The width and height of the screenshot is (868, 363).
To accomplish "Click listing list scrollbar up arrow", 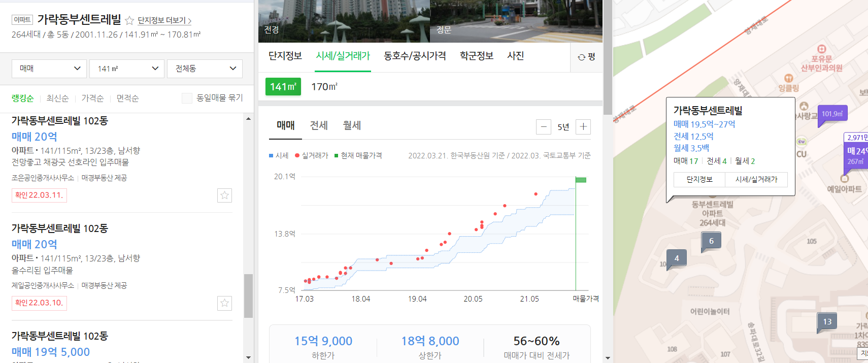I will [x=248, y=119].
